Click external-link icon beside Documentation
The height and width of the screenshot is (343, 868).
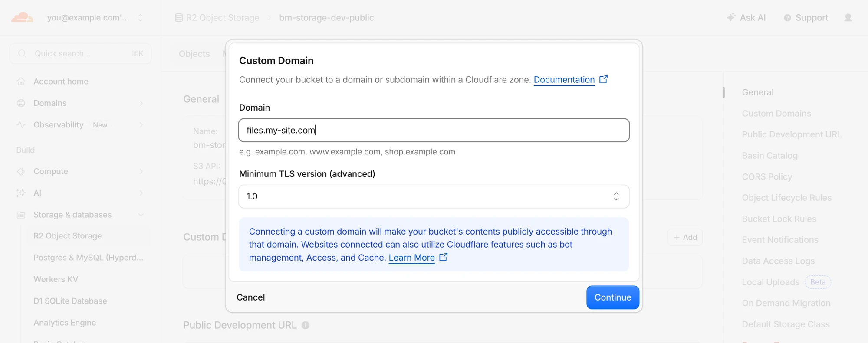pyautogui.click(x=603, y=79)
